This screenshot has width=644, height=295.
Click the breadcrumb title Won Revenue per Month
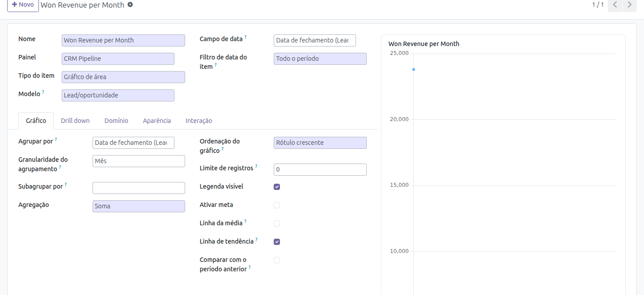click(82, 5)
